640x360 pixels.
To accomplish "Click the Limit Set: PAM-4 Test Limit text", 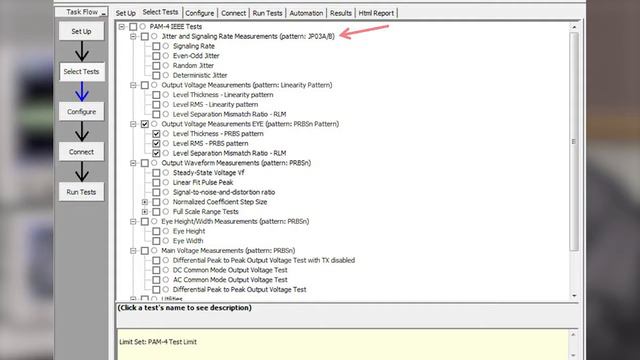I will [x=158, y=342].
